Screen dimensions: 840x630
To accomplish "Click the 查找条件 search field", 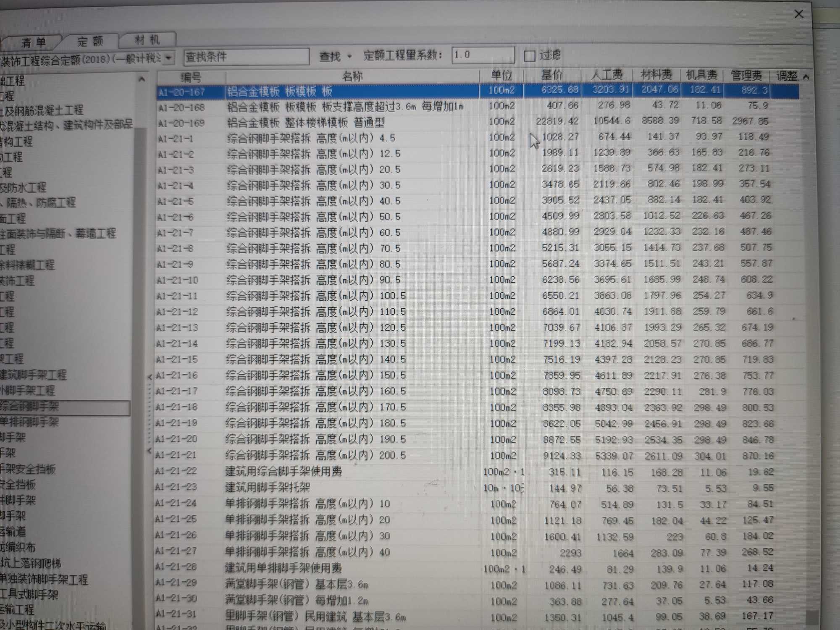I will (247, 57).
